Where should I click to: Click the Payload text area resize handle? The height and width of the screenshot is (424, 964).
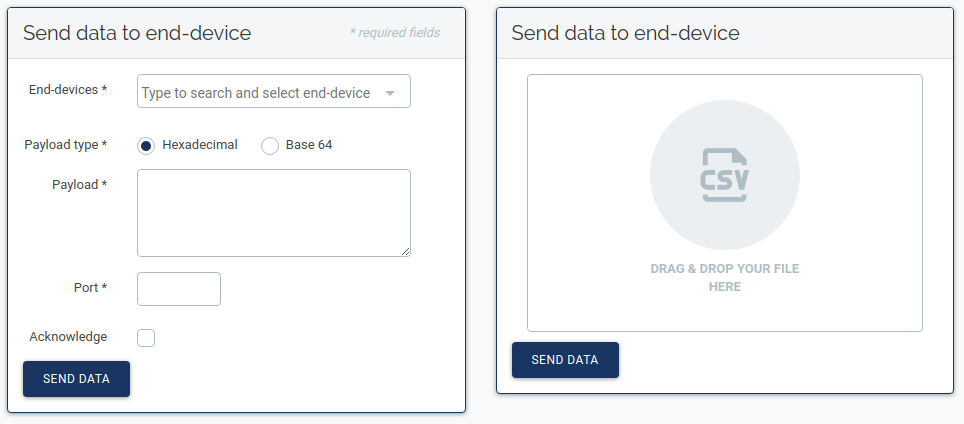[405, 251]
